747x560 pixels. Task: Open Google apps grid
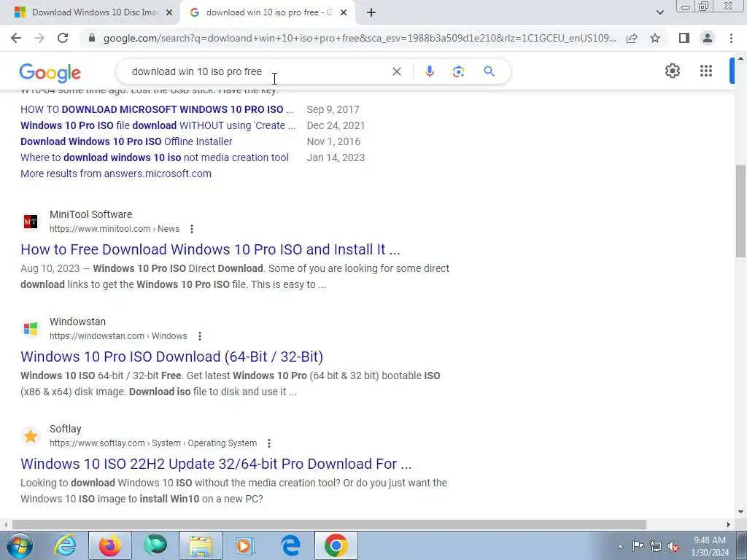click(706, 71)
